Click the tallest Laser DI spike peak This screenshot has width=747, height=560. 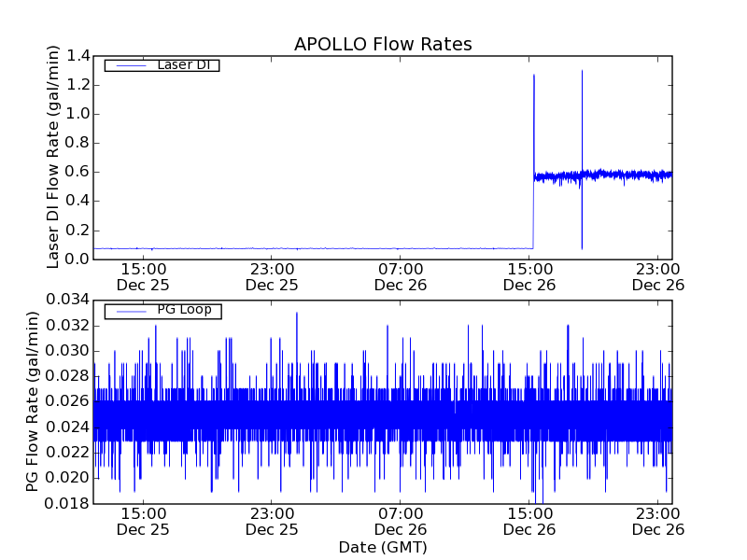pos(582,72)
